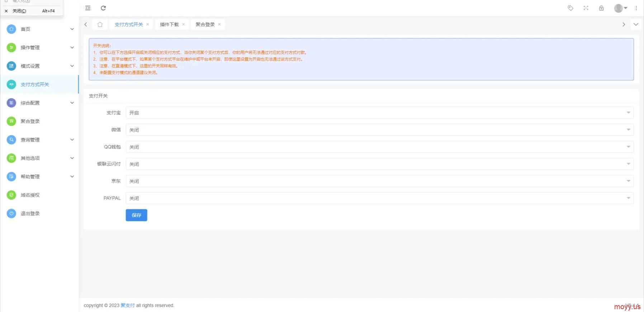
Task: Click the PAYPAL field label
Action: [112, 198]
